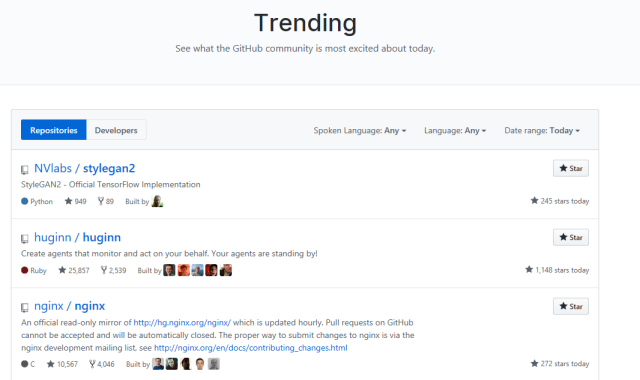
Task: Click the repository icon beside NVlabs / stylegan2
Action: click(24, 169)
